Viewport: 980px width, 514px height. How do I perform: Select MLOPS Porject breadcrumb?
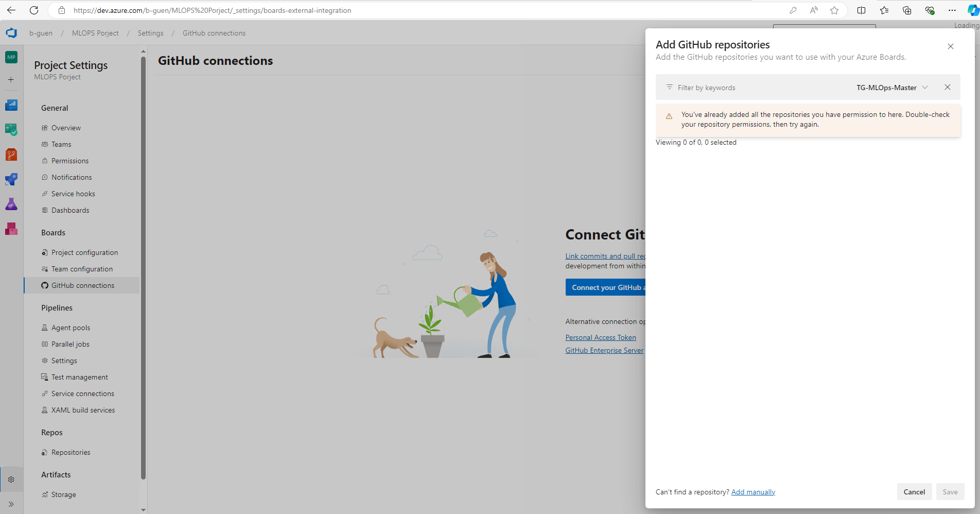(95, 33)
